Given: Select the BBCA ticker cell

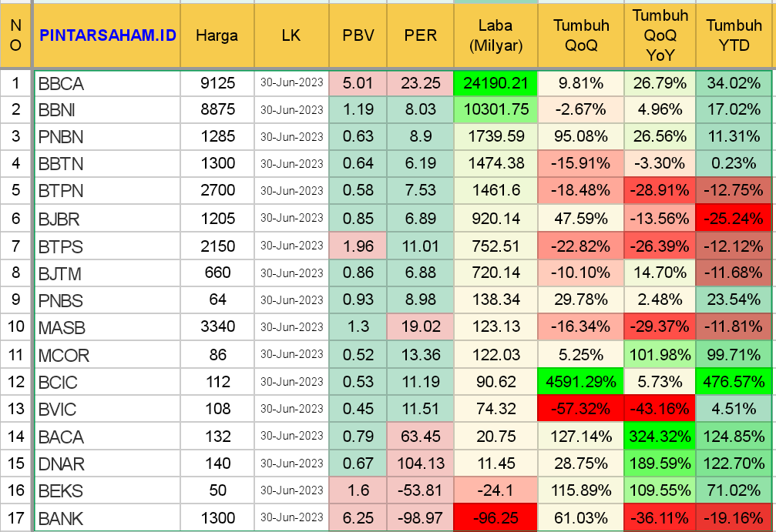Looking at the screenshot, I should (107, 83).
